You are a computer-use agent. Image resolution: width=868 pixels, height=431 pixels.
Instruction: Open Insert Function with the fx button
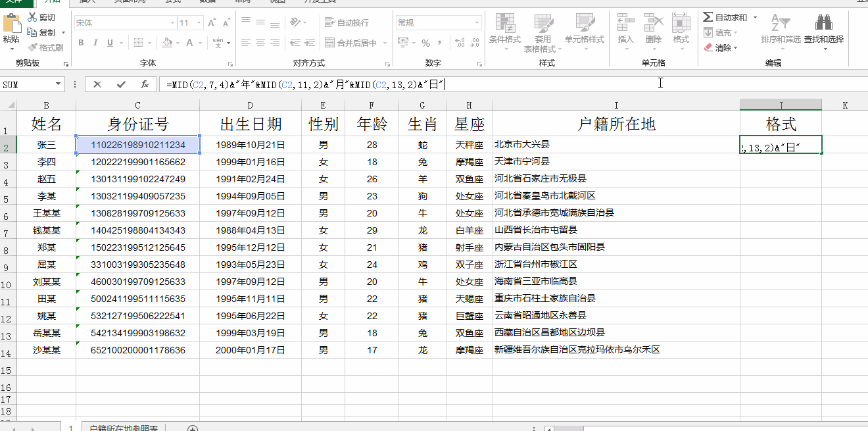tap(145, 84)
